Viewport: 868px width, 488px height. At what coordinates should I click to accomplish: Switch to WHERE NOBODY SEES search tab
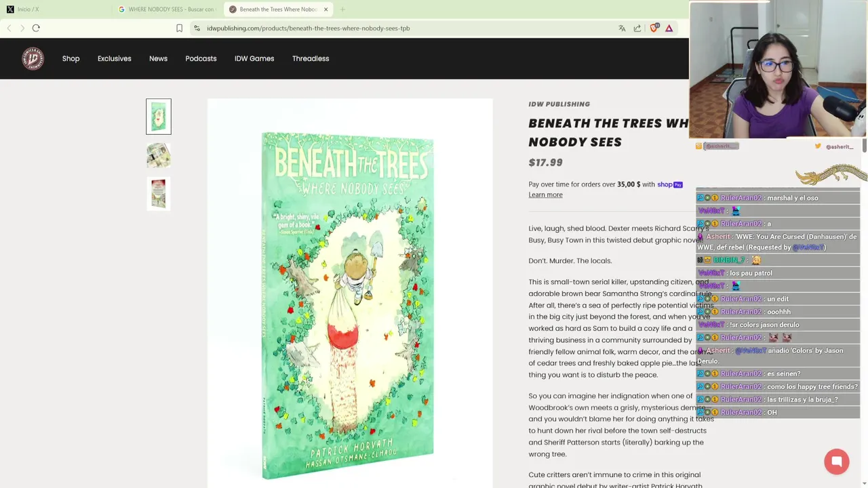coord(166,9)
